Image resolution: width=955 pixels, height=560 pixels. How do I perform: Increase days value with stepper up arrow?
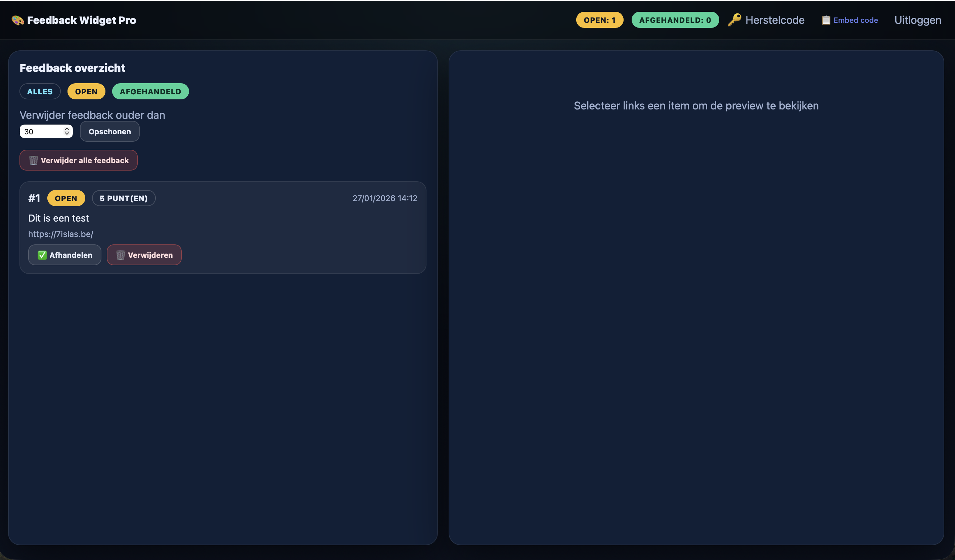(x=67, y=129)
